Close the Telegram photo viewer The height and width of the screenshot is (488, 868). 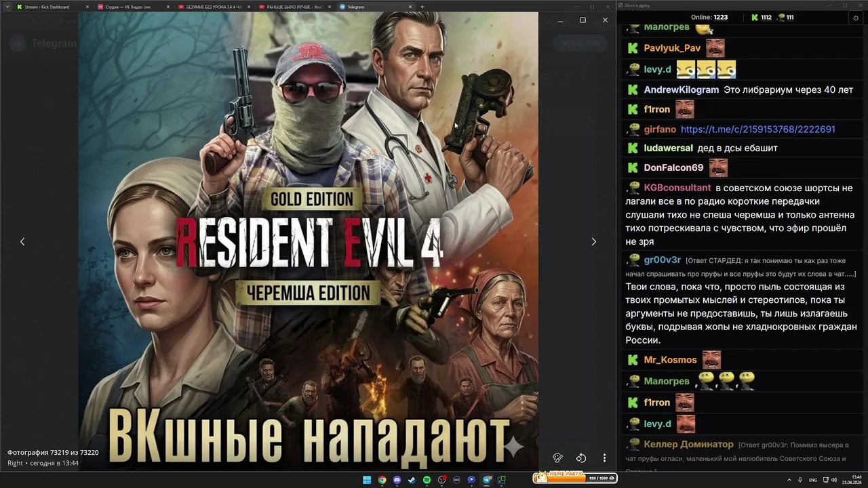pos(605,20)
